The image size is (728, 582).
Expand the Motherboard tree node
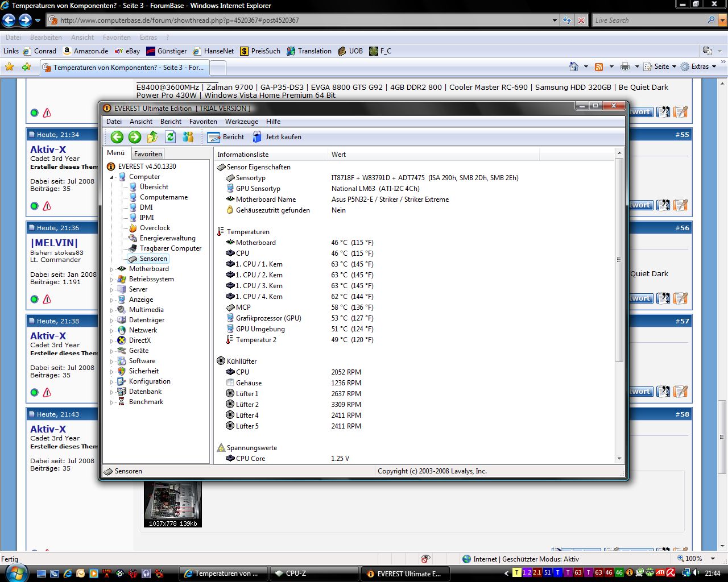(112, 269)
